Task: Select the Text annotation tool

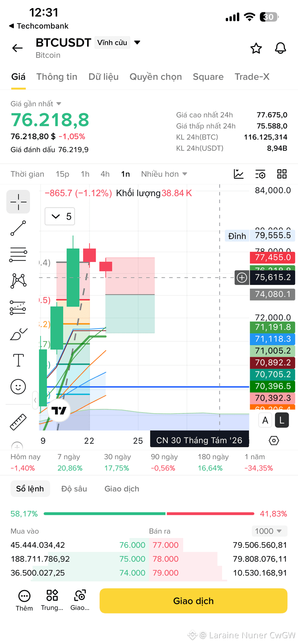Action: (18, 360)
